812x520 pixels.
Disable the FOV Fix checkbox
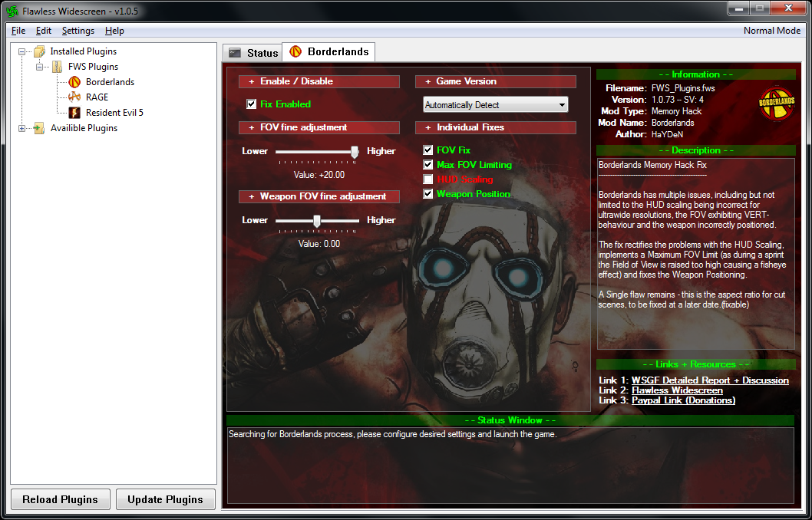pyautogui.click(x=427, y=150)
